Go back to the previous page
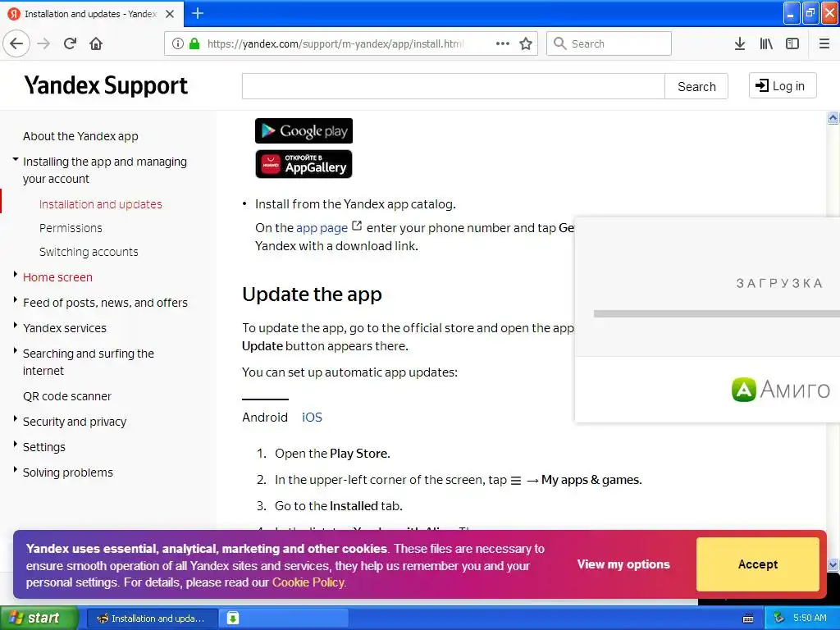The image size is (840, 630). pos(16,44)
